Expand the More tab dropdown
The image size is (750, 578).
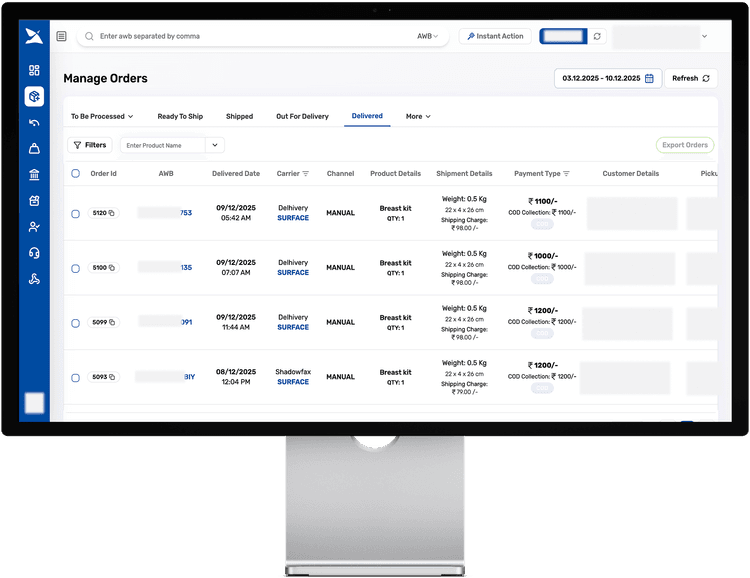click(x=418, y=117)
